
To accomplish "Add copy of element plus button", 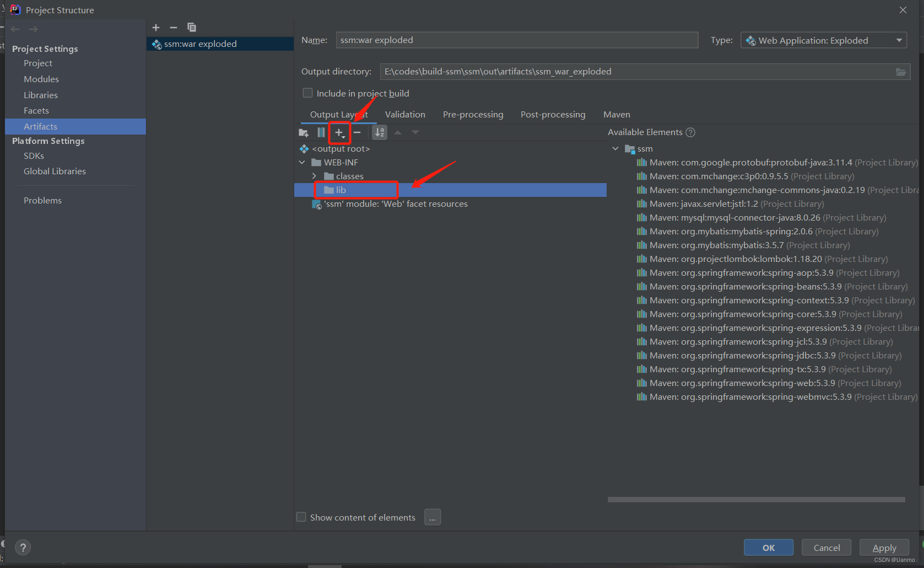I will point(339,133).
